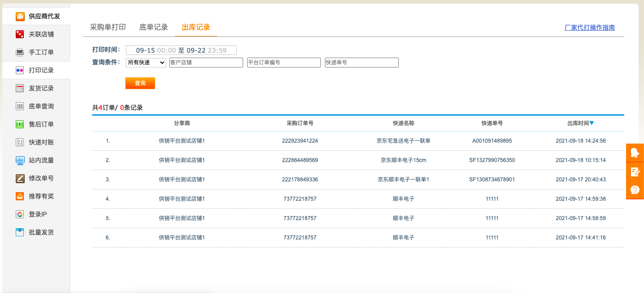Image resolution: width=644 pixels, height=293 pixels.
Task: Expand the 所有快递 courier dropdown
Action: pyautogui.click(x=146, y=63)
